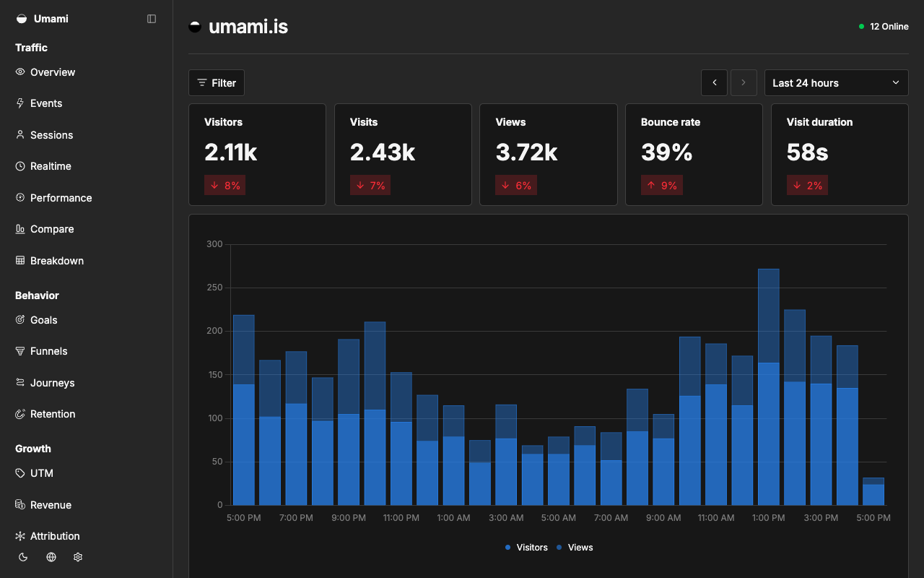
Task: Select the Visits metric card
Action: [x=403, y=155]
